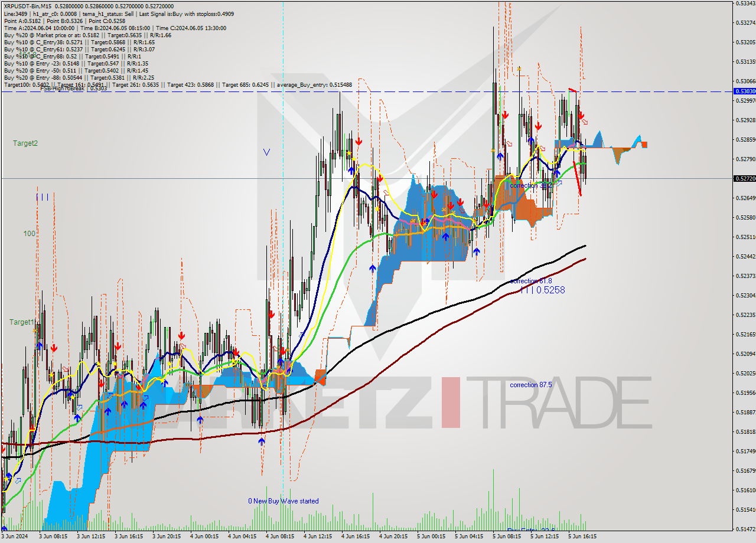Click the '5 Jun 08:15' time axis label

(x=506, y=537)
